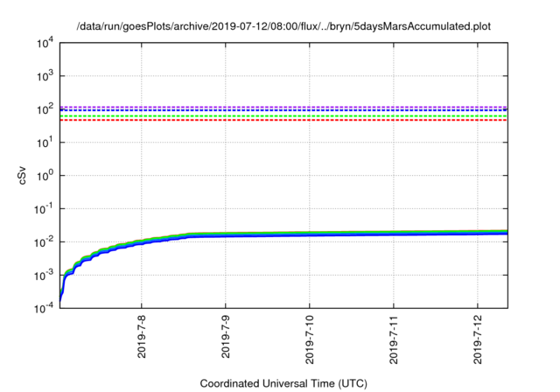Click the 10^-3 y-axis tick label
The image size is (560, 392).
click(x=44, y=276)
